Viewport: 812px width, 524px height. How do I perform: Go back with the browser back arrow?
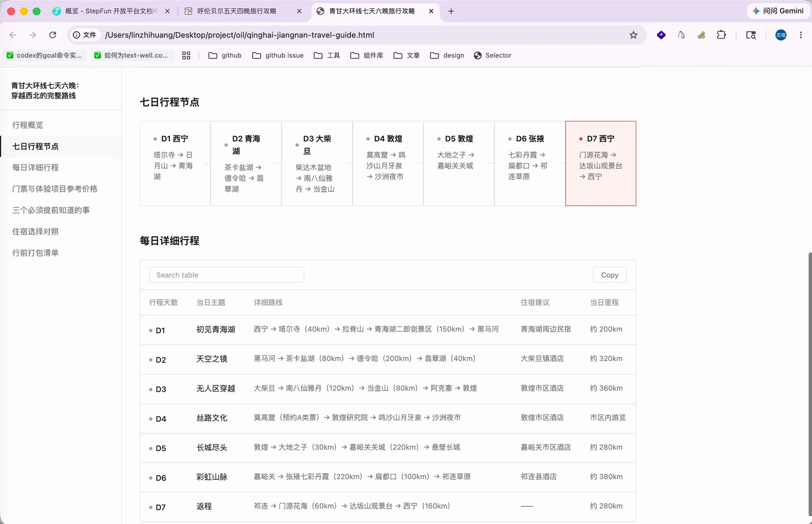pos(13,35)
